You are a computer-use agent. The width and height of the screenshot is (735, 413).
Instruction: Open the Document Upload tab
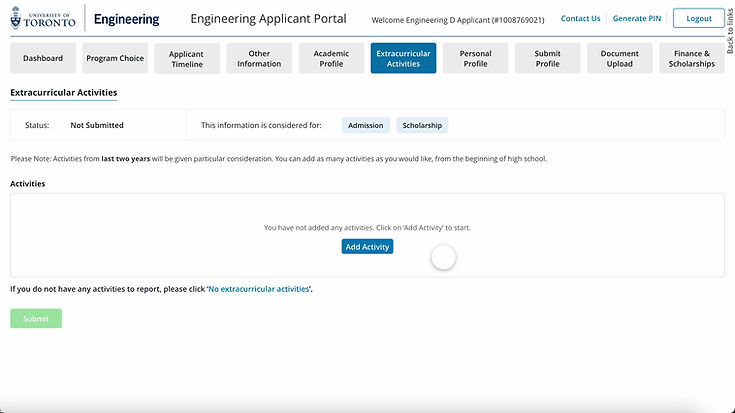pos(620,58)
